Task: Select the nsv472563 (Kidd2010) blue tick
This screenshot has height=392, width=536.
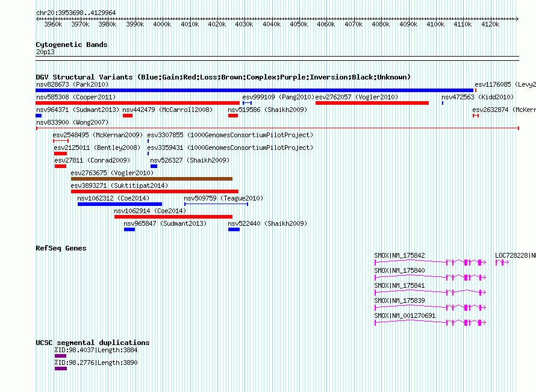Action: pos(442,103)
